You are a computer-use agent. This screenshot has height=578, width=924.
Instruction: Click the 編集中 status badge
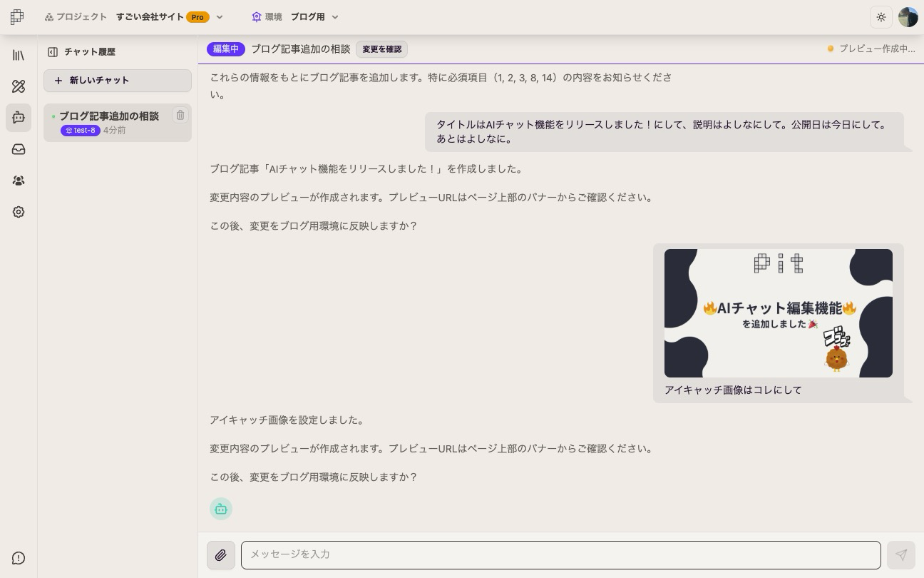click(x=226, y=49)
